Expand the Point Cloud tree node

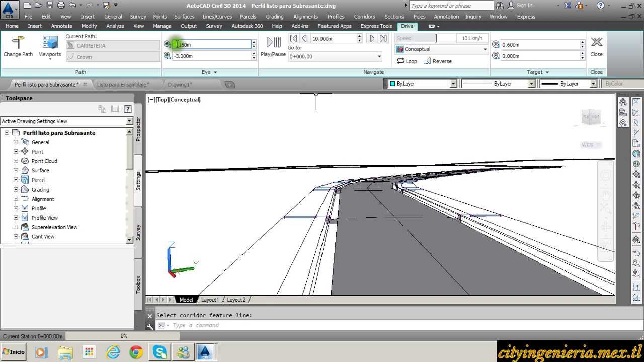coord(16,161)
